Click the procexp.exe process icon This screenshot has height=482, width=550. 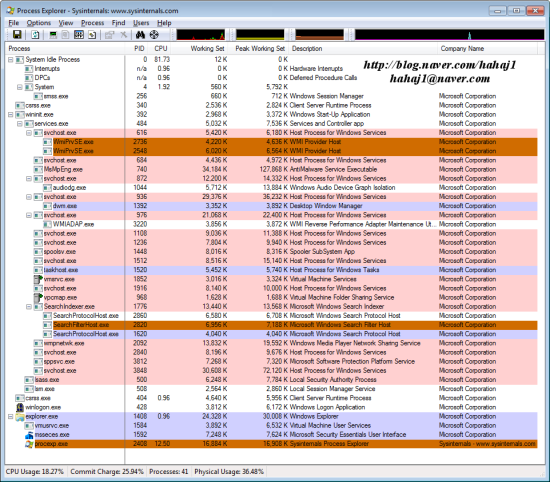pos(29,444)
